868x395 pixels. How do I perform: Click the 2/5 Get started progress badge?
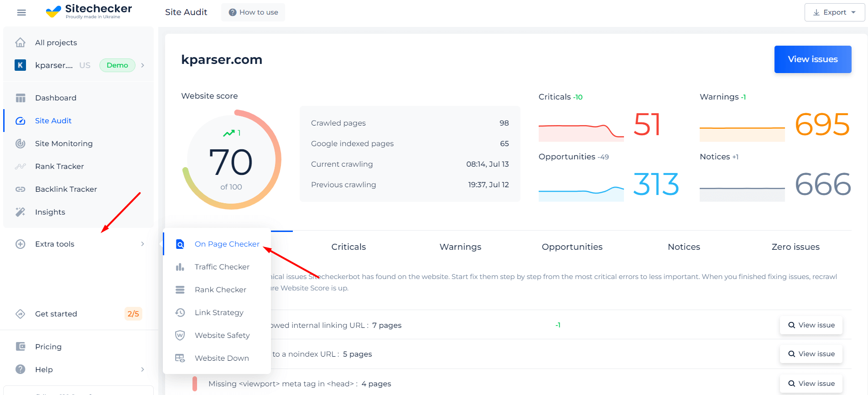tap(133, 314)
